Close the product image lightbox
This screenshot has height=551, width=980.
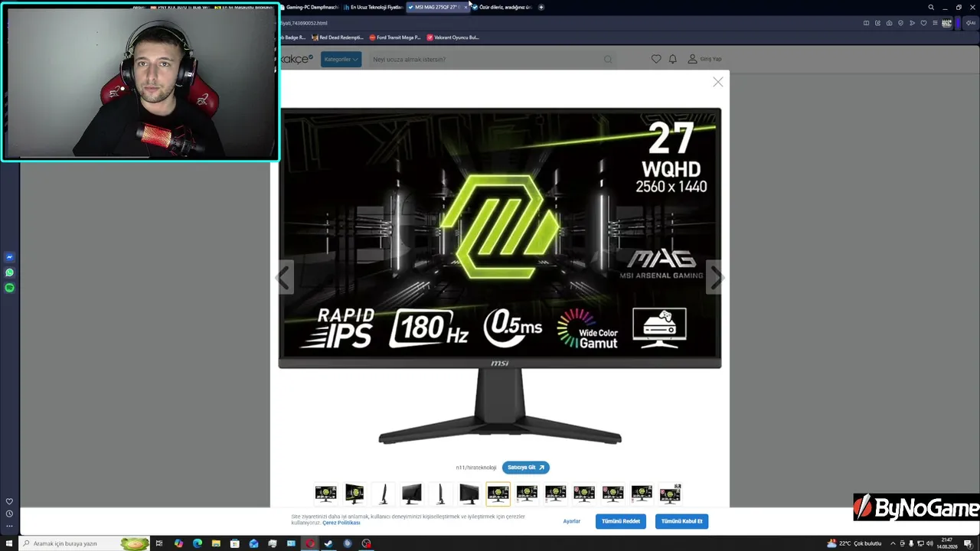click(717, 82)
